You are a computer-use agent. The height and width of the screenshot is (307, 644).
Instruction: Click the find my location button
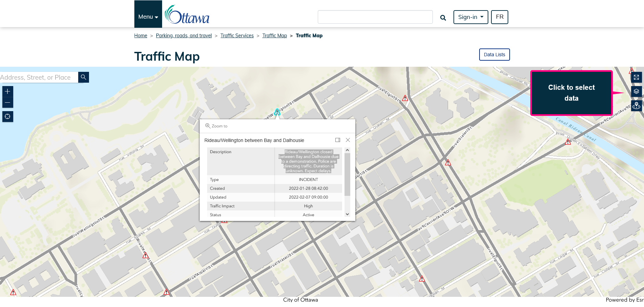click(8, 117)
